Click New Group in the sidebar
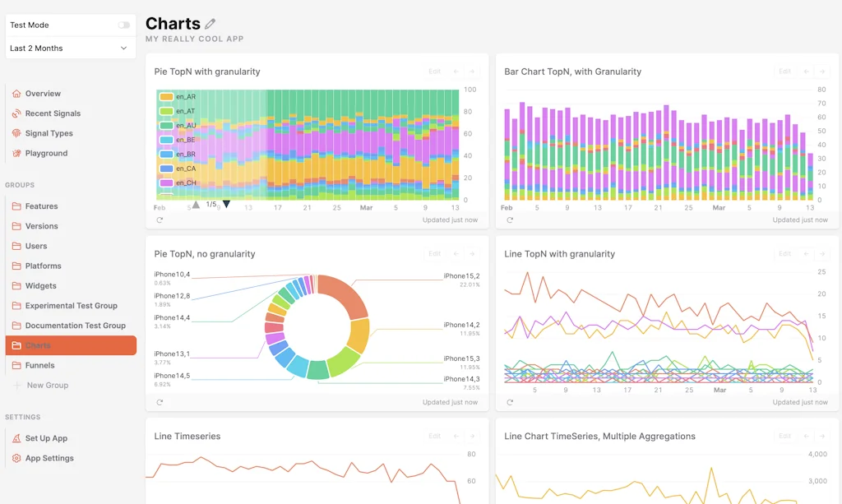 coord(47,385)
